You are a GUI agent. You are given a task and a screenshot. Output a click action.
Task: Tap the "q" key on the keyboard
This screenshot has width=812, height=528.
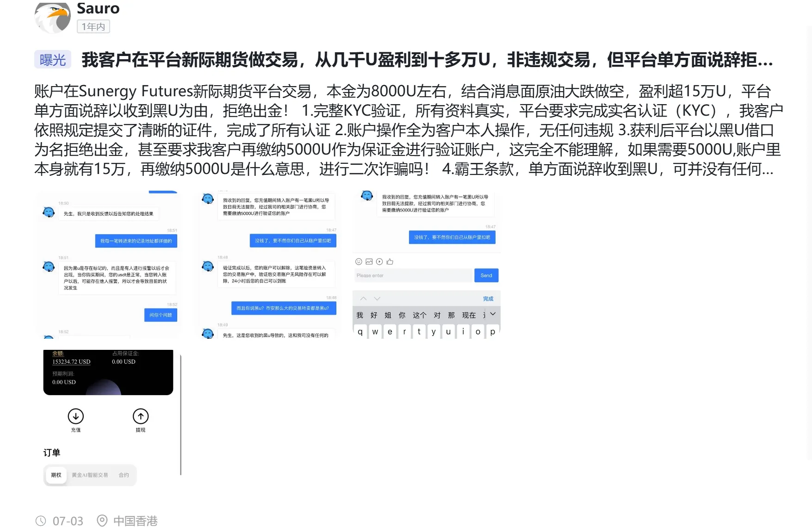pyautogui.click(x=360, y=331)
